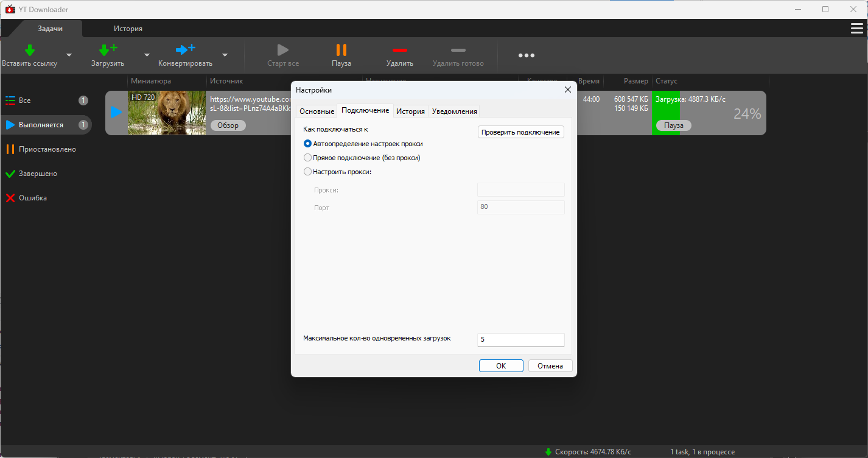Switch to the Основные settings tab
The height and width of the screenshot is (458, 868).
317,111
